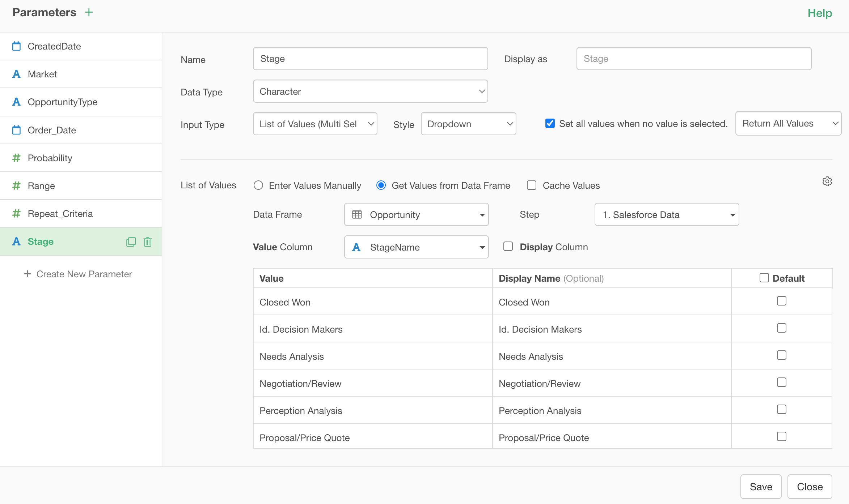This screenshot has height=504, width=849.
Task: Click the calendar icon beside Order_Date
Action: (16, 130)
